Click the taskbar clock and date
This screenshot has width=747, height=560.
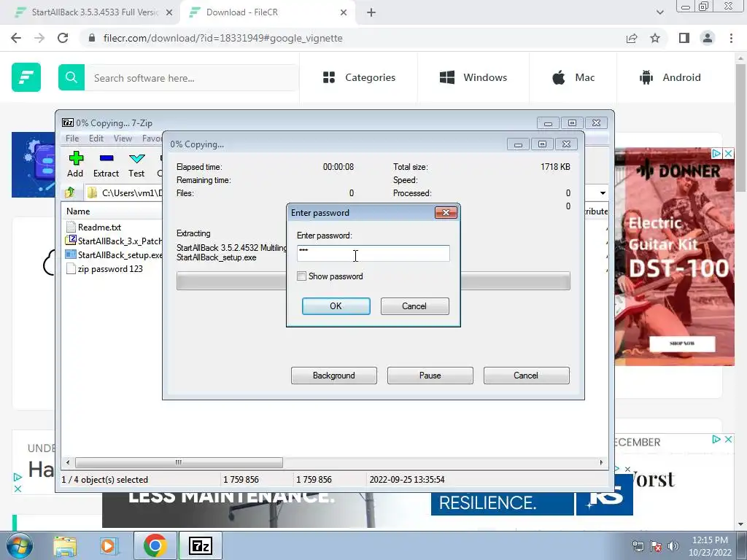tap(710, 546)
